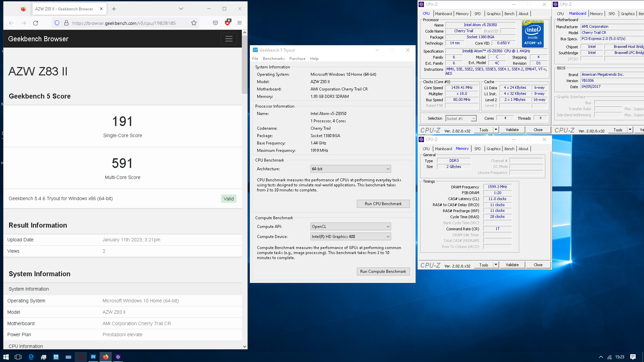
Task: Expand the Architecture 64-bit dropdown
Action: (x=351, y=169)
